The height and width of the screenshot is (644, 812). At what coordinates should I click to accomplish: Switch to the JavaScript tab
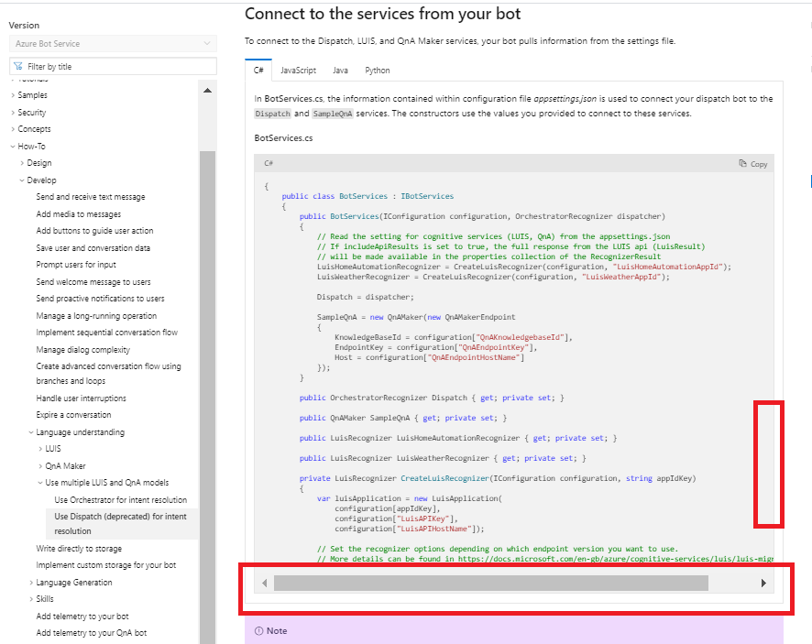pos(298,70)
